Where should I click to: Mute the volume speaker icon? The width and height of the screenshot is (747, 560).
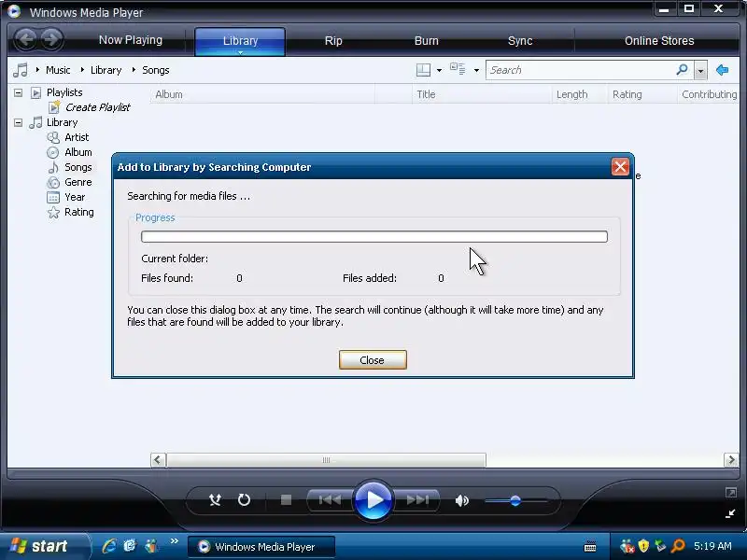pos(461,500)
